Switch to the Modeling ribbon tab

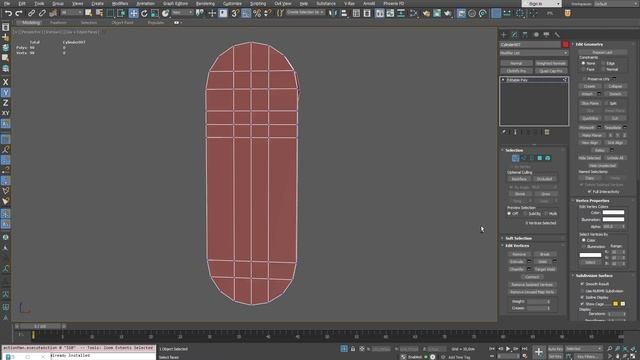31,23
